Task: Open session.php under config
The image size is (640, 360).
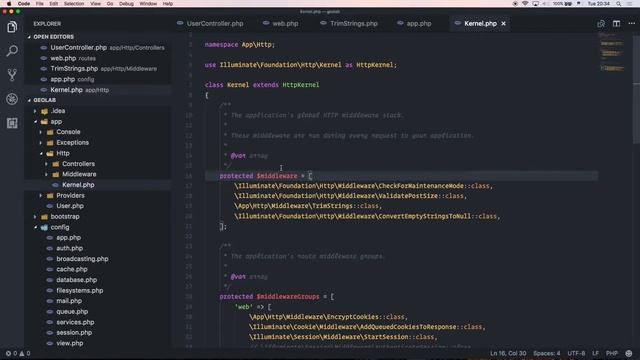Action: (x=74, y=333)
